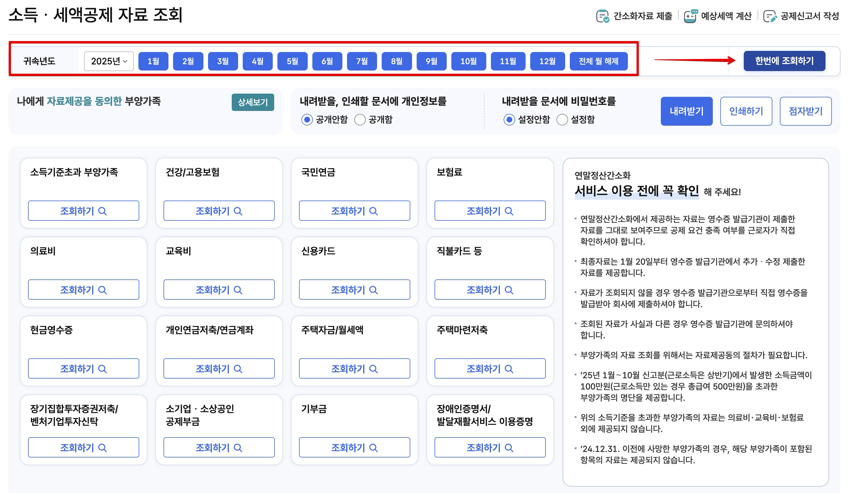
Task: Open the 2025년 year dropdown
Action: (x=109, y=61)
